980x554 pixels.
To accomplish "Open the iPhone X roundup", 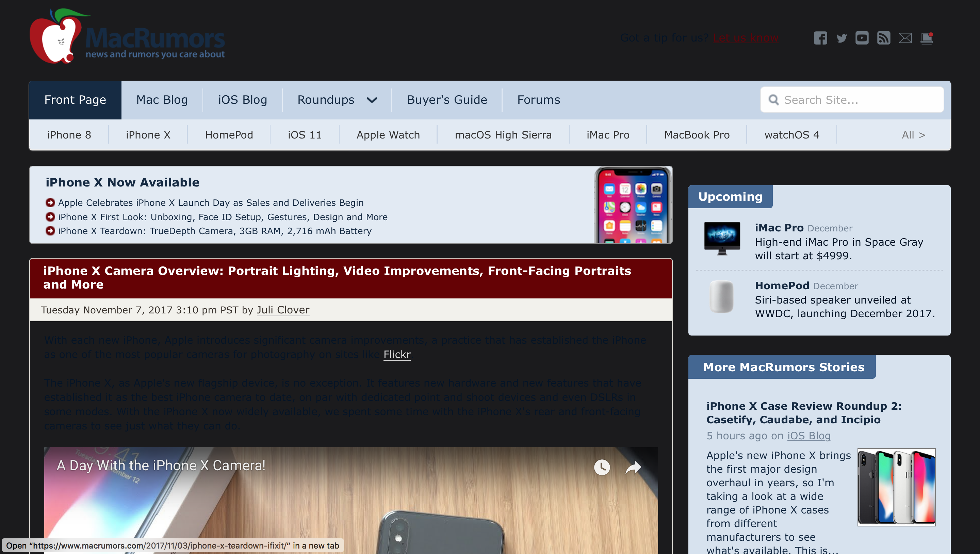I will pos(148,135).
